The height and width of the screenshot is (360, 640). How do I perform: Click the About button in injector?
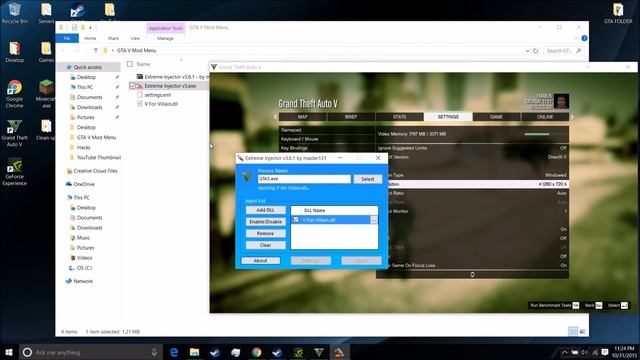[260, 260]
